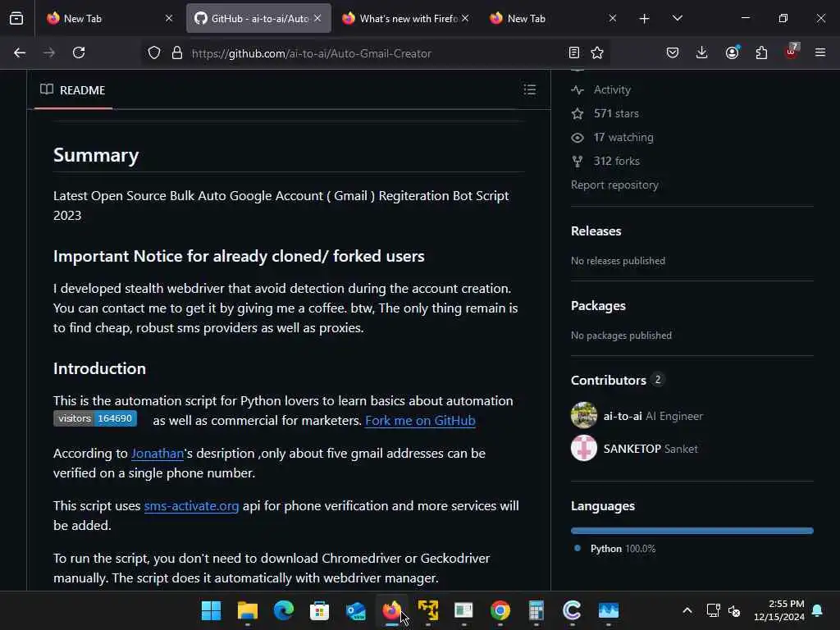This screenshot has height=630, width=840.
Task: Click Report repository link
Action: 614,185
